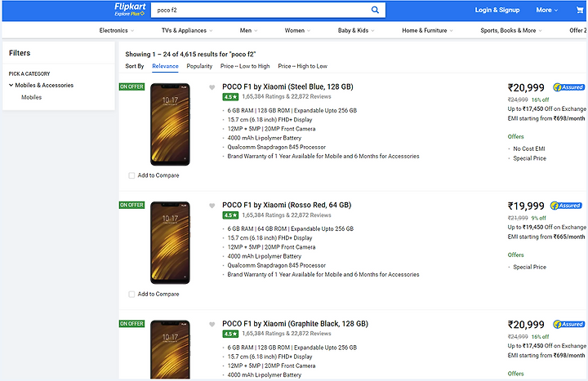This screenshot has width=588, height=381.
Task: Click 4.5 star rating badge of Graphite Black
Action: tap(230, 334)
